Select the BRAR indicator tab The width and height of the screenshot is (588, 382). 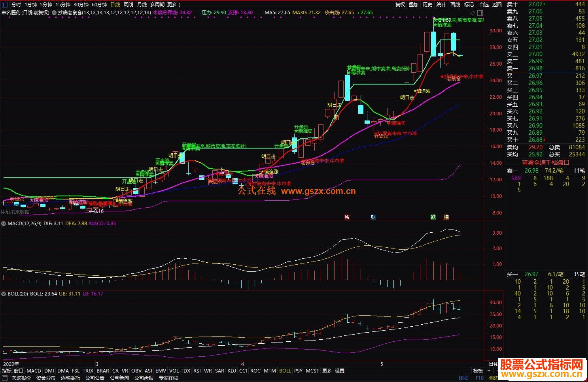click(103, 371)
